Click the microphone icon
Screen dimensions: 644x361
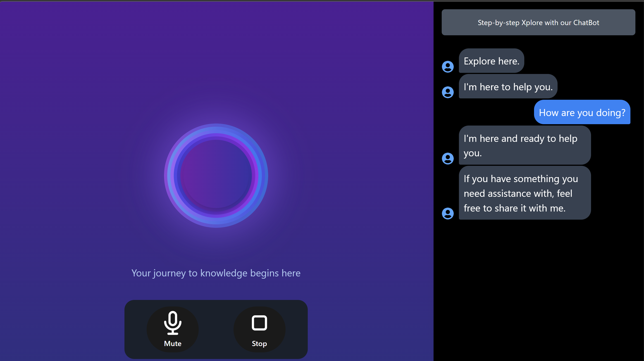coord(172,323)
